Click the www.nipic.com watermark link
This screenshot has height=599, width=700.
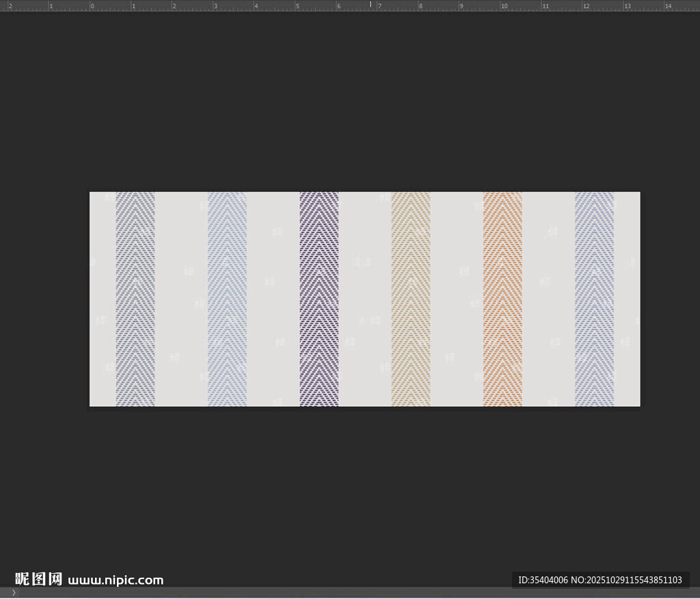116,580
